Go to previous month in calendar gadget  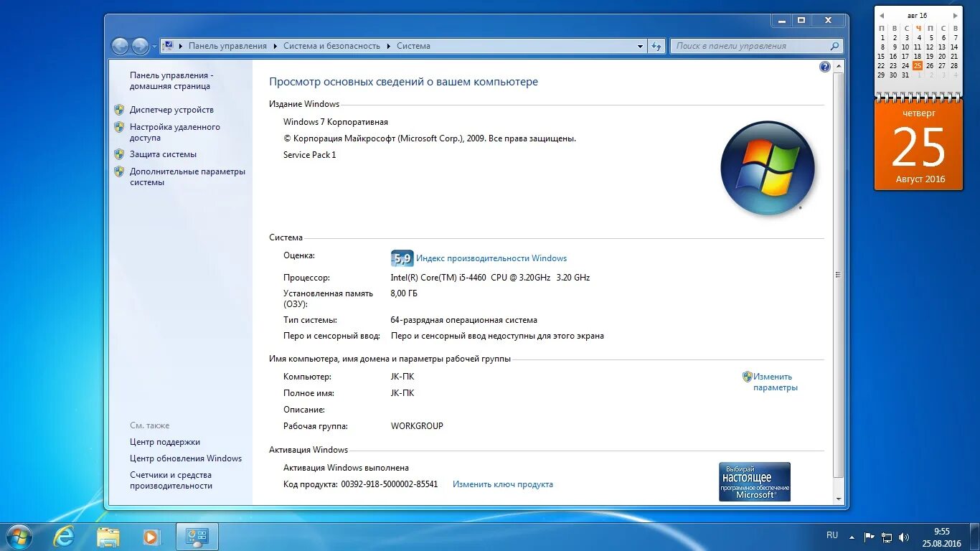pyautogui.click(x=882, y=16)
